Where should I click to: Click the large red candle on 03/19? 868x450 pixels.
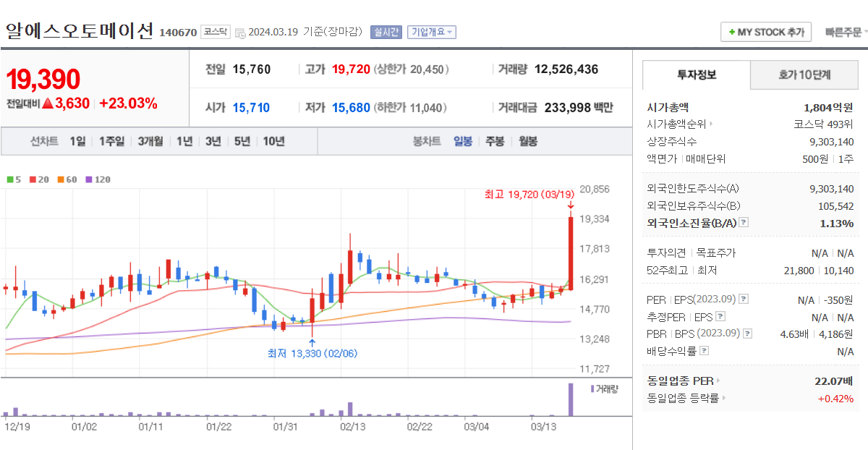(571, 253)
